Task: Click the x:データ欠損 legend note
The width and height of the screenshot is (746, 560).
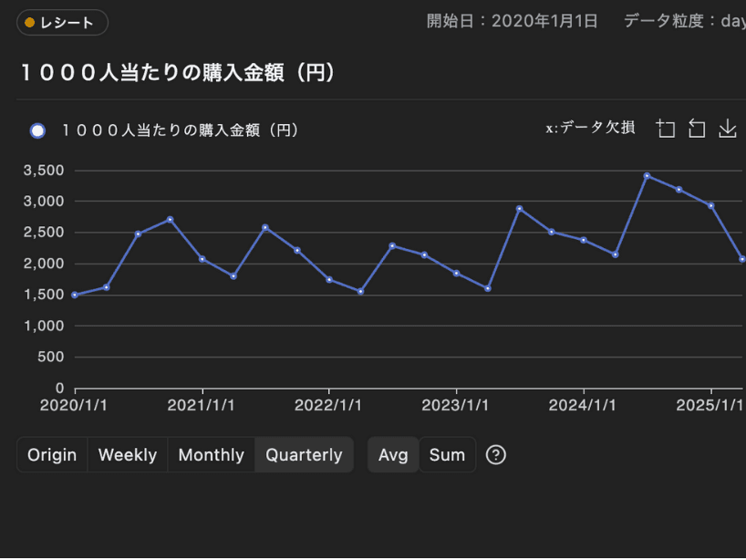Action: click(590, 128)
